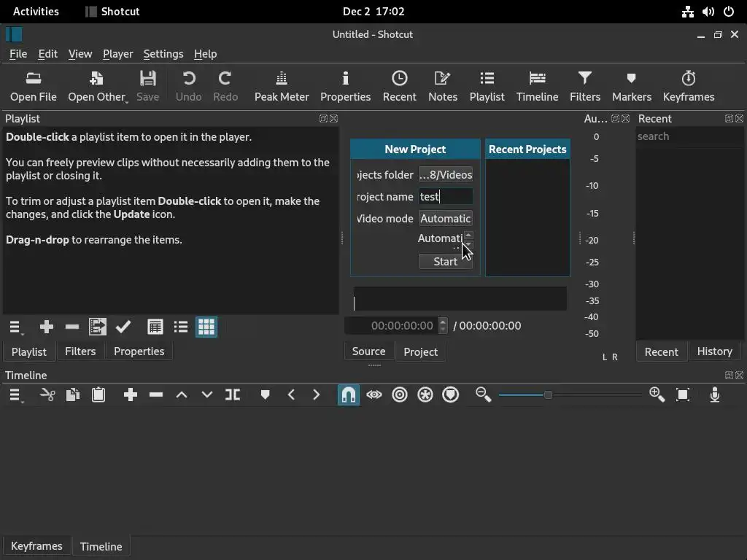Open the Edit menu

pyautogui.click(x=47, y=54)
